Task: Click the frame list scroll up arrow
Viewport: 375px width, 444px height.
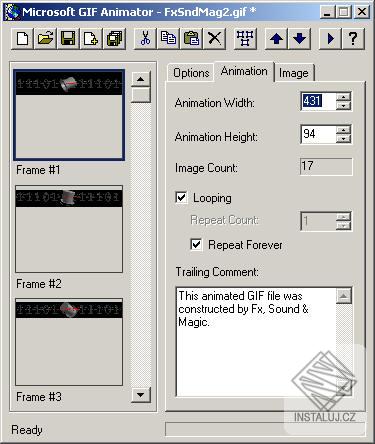Action: (x=141, y=79)
